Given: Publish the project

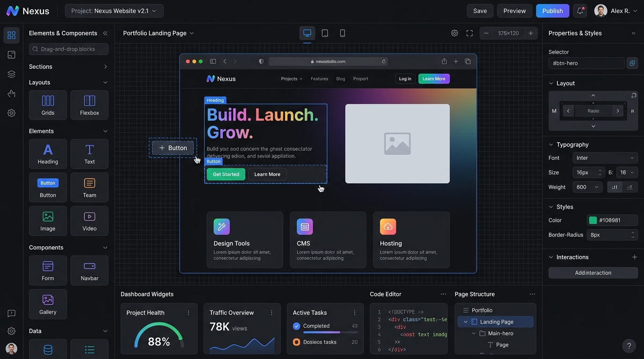Looking at the screenshot, I should pyautogui.click(x=553, y=11).
